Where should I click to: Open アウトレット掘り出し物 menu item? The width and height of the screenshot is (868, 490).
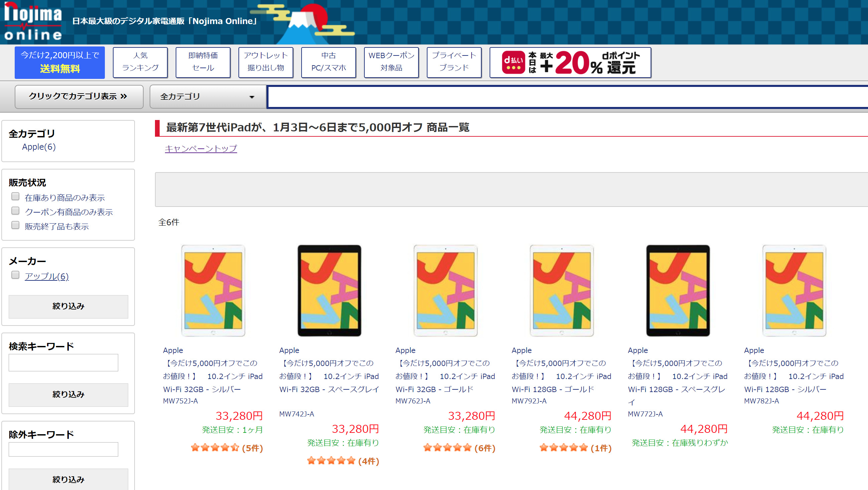[x=266, y=62]
